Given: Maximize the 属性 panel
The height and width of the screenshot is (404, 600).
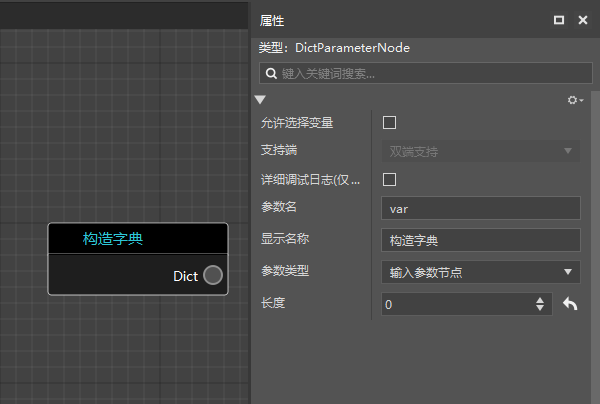Looking at the screenshot, I should (x=559, y=20).
